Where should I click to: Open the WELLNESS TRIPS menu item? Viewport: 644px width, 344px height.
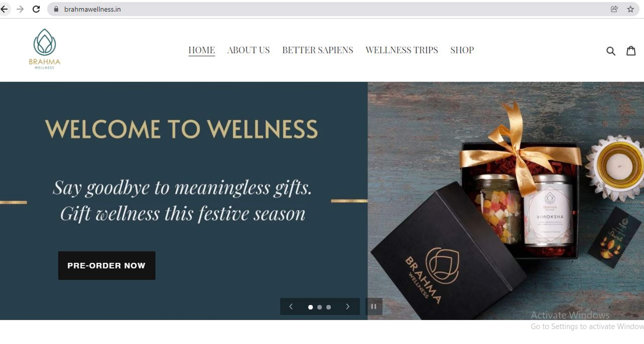(401, 50)
